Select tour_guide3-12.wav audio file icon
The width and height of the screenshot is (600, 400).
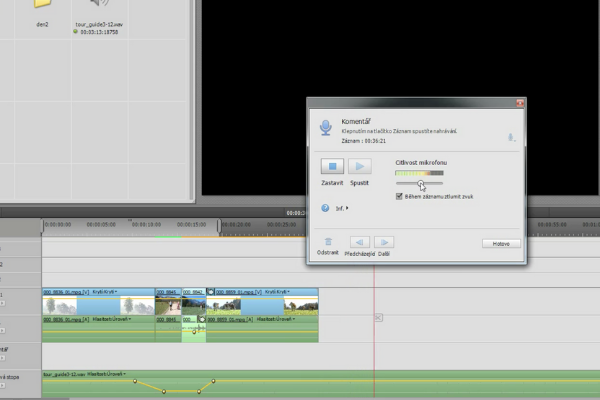point(99,4)
